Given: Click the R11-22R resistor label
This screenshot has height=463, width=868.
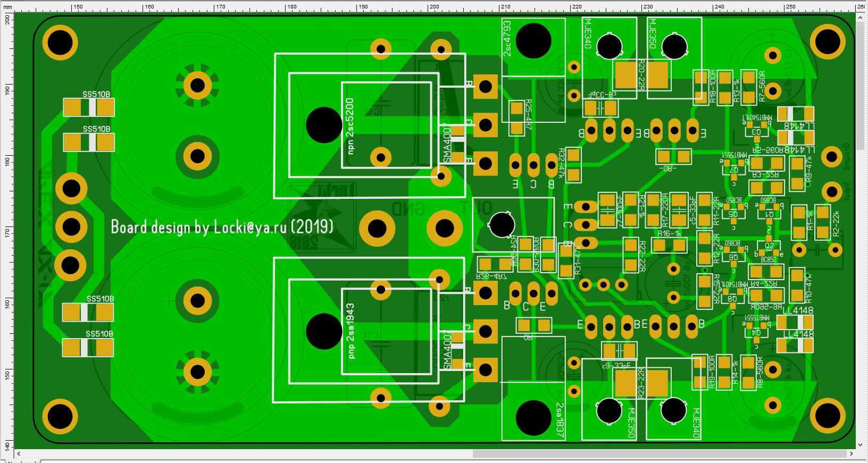Looking at the screenshot, I should pyautogui.click(x=716, y=210).
